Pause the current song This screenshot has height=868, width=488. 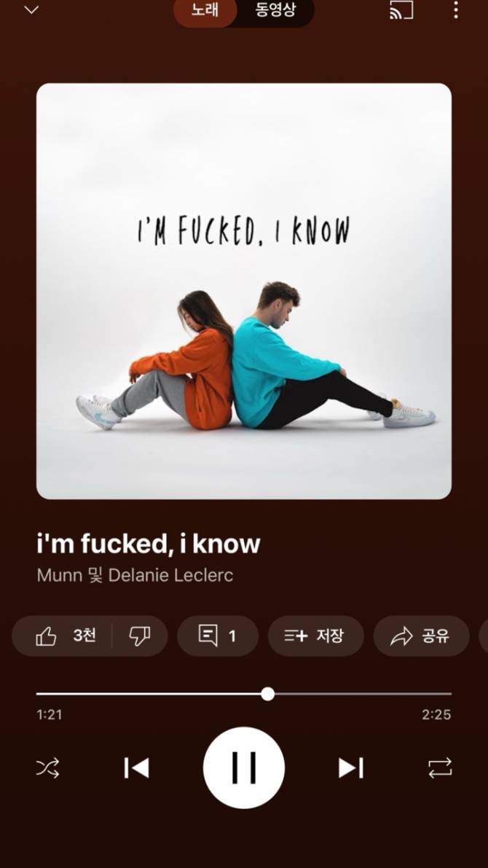point(244,768)
